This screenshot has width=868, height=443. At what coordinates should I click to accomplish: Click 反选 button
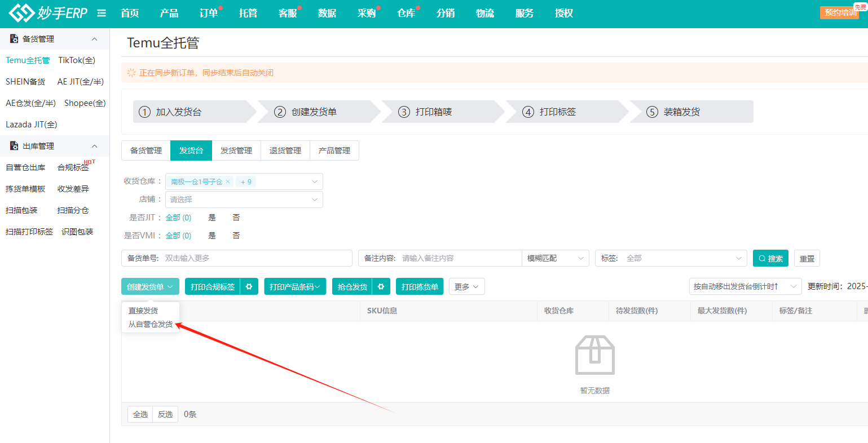[165, 414]
